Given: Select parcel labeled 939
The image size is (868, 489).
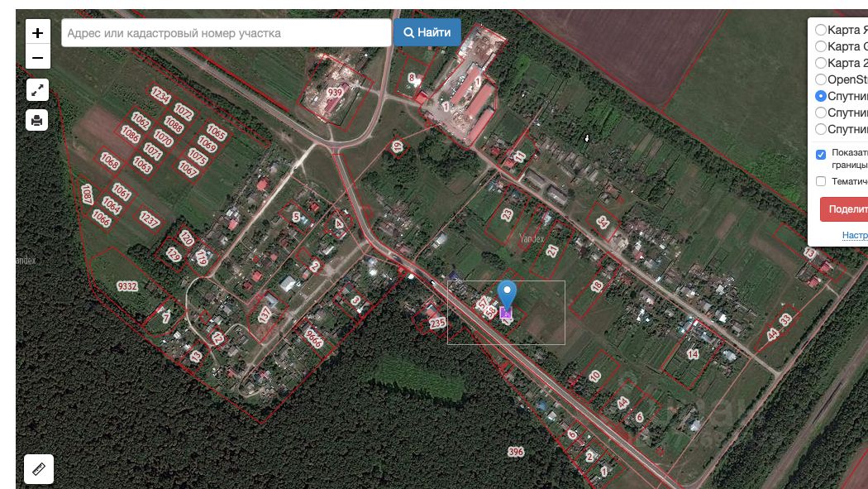Looking at the screenshot, I should click(x=334, y=93).
